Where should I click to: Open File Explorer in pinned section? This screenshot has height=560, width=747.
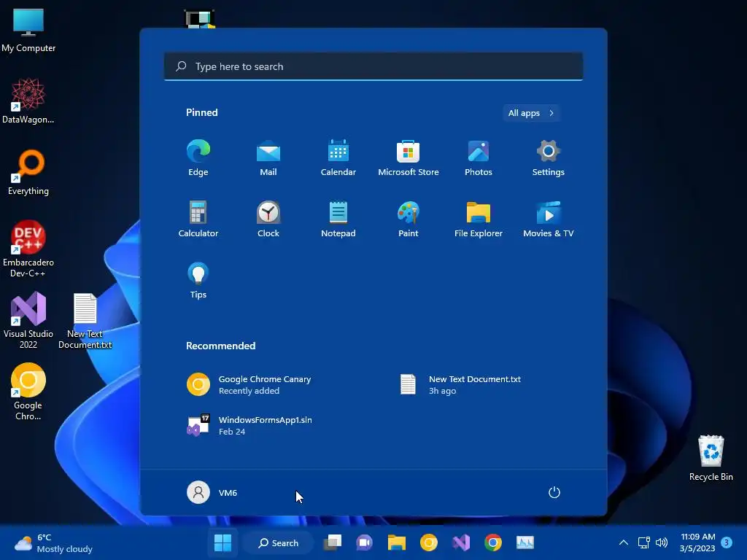point(479,219)
